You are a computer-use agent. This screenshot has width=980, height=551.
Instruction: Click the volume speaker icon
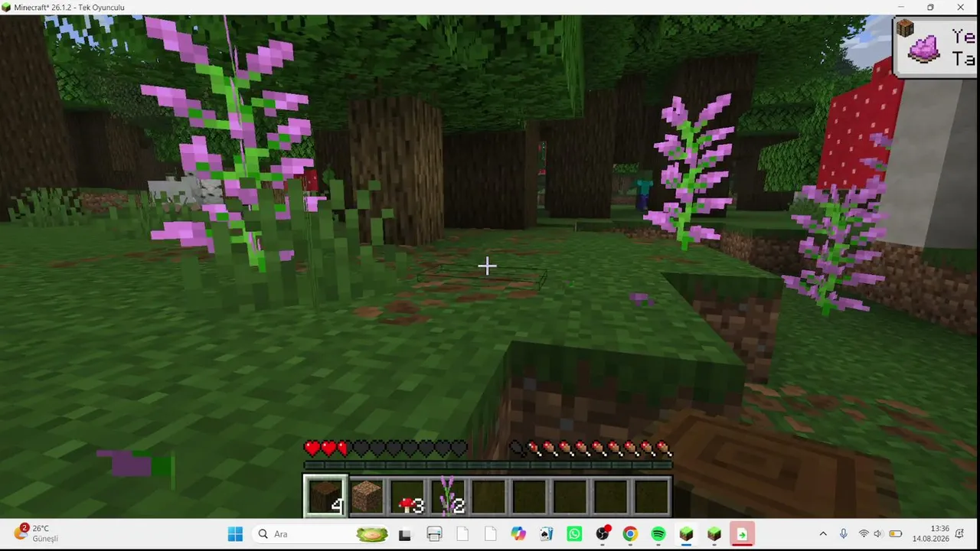(878, 534)
